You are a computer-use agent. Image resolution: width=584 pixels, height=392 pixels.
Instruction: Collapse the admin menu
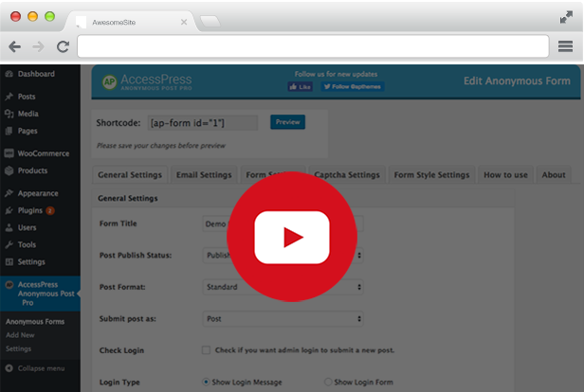[x=41, y=368]
